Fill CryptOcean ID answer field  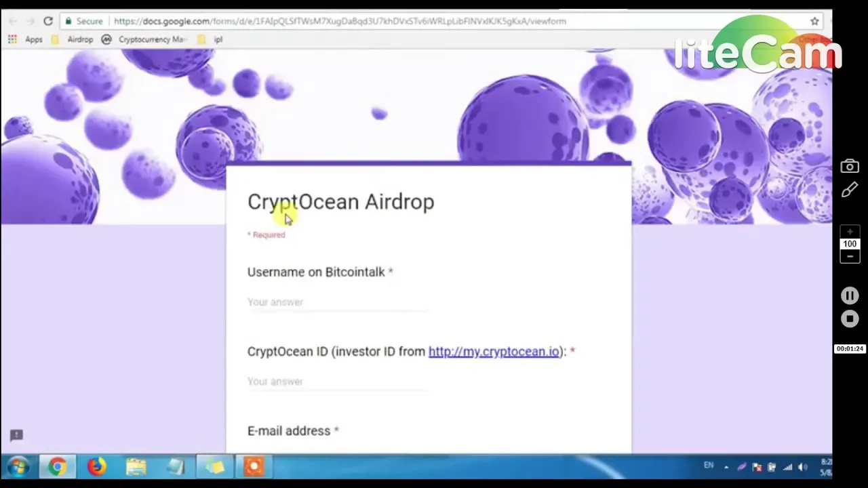coord(337,382)
